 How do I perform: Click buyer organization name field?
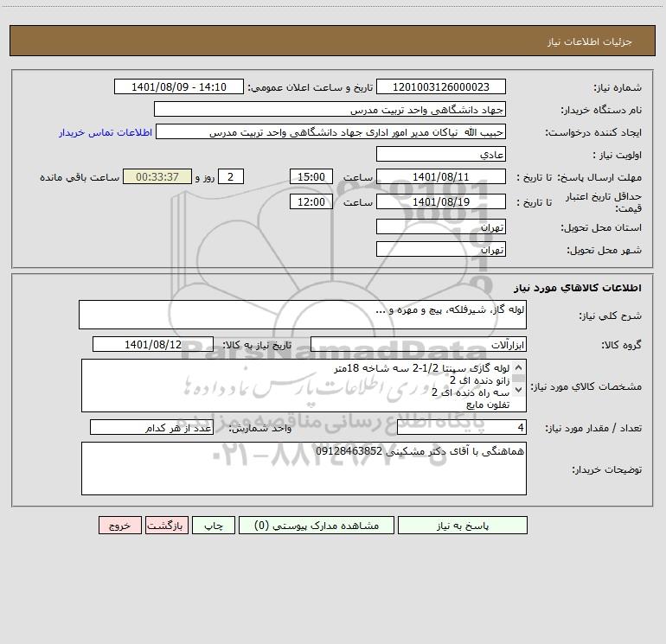coord(330,109)
